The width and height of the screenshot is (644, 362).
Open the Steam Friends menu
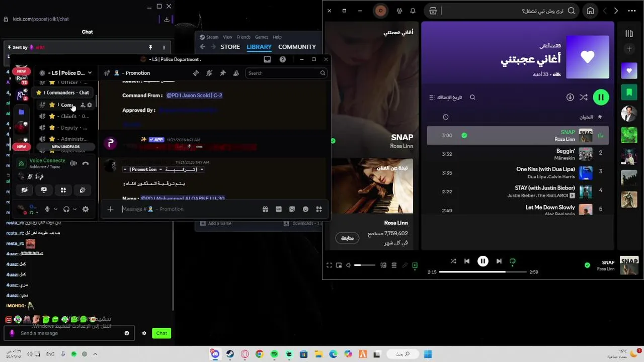244,37
